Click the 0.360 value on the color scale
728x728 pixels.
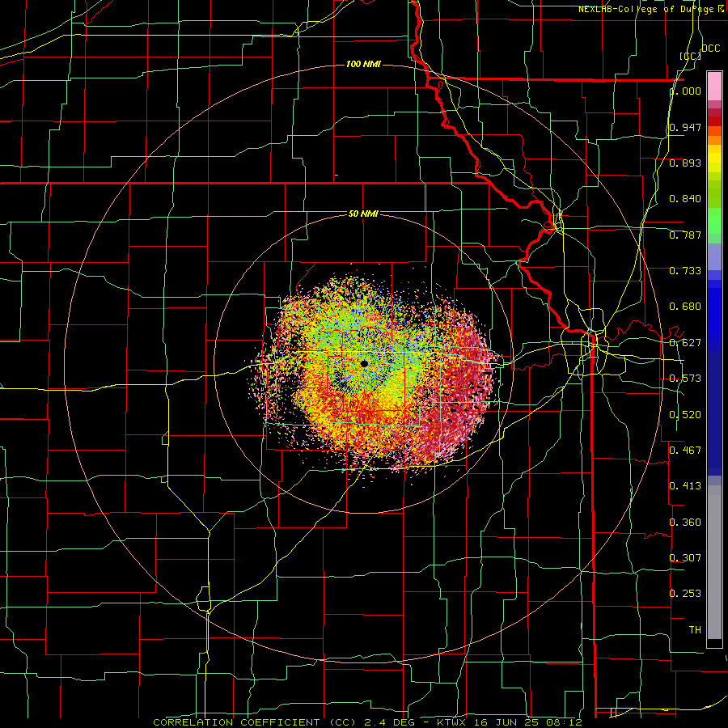tap(685, 523)
